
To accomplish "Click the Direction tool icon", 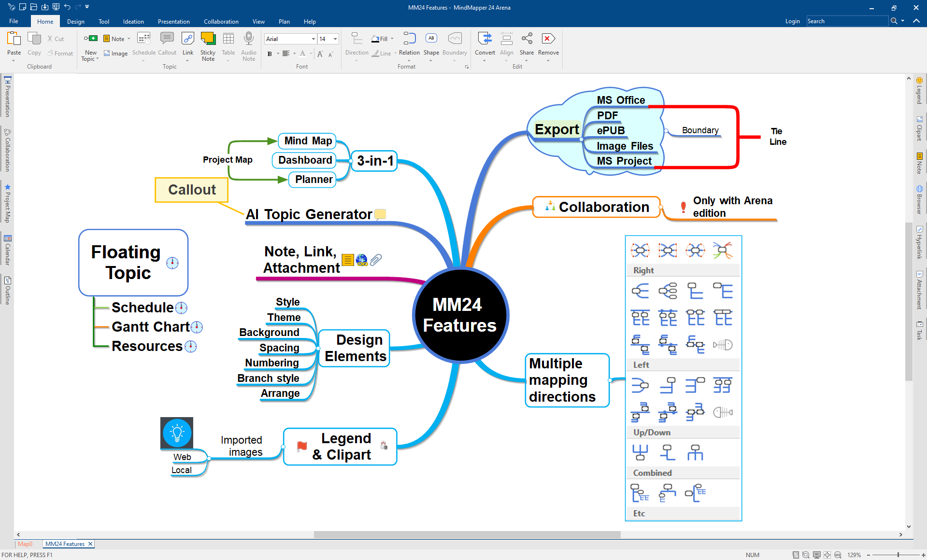I will click(357, 39).
